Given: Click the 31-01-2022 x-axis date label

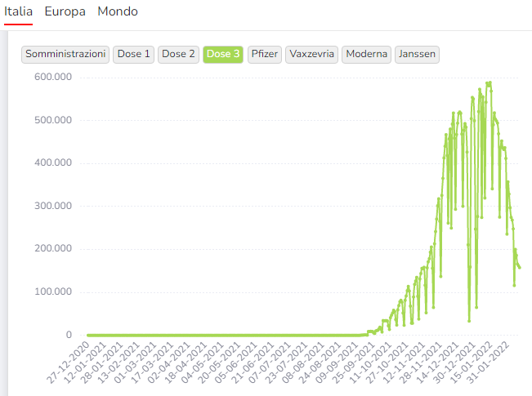Looking at the screenshot, I should (489, 362).
